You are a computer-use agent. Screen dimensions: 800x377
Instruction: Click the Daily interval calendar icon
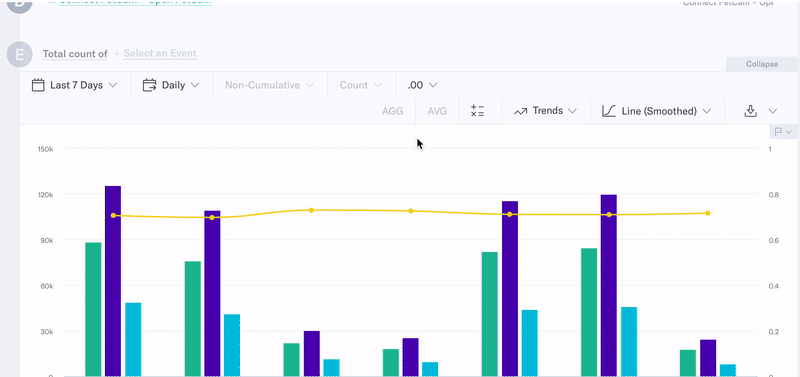(149, 85)
